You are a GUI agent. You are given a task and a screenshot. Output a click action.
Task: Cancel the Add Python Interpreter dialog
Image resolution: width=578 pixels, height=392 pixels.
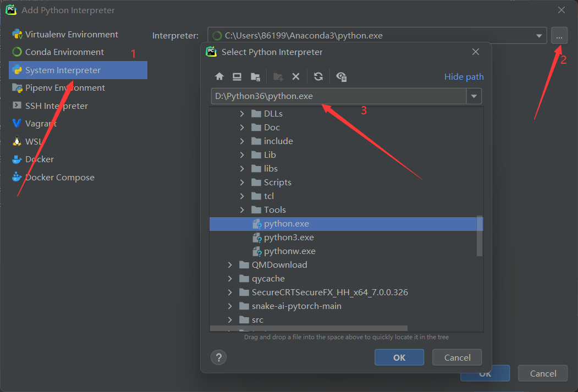click(x=543, y=373)
